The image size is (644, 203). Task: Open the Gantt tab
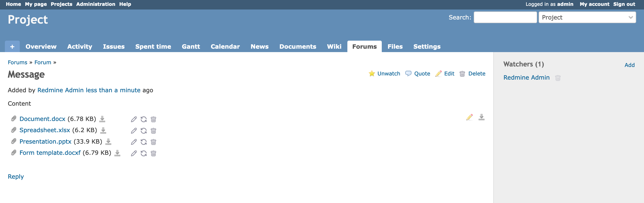pos(191,46)
